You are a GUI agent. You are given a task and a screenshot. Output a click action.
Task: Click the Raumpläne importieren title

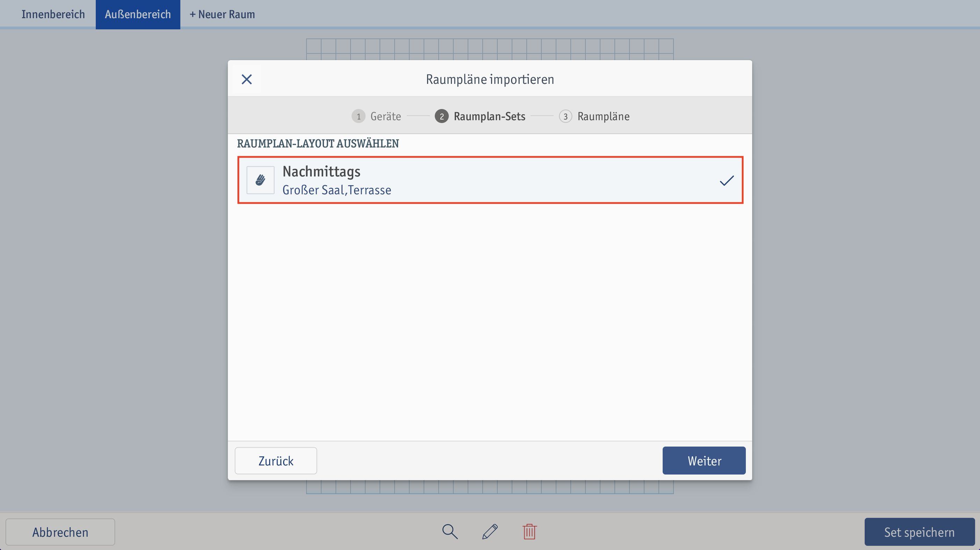pos(490,80)
